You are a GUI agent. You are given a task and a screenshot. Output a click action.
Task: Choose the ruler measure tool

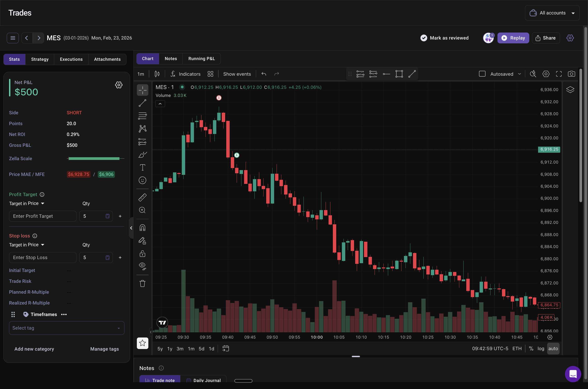(x=142, y=197)
